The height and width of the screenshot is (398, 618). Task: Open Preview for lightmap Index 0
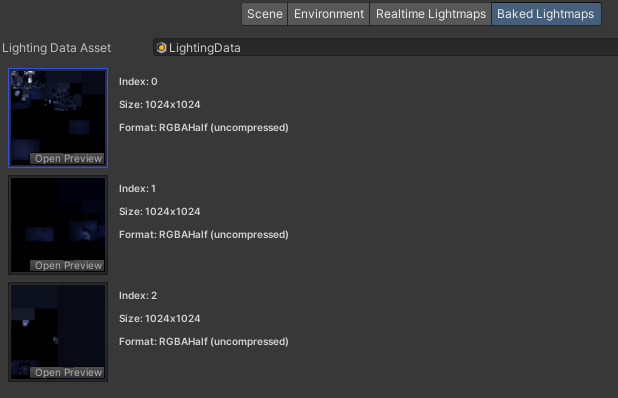pos(68,158)
